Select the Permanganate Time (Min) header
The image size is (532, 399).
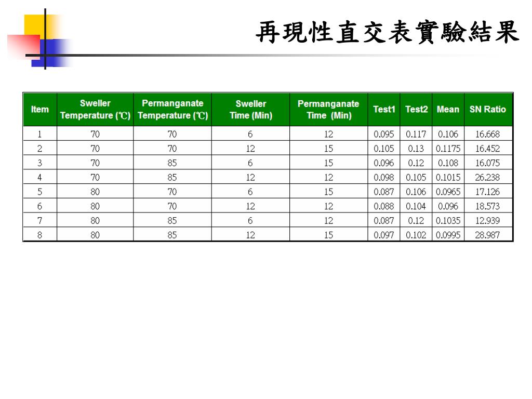[x=328, y=109]
